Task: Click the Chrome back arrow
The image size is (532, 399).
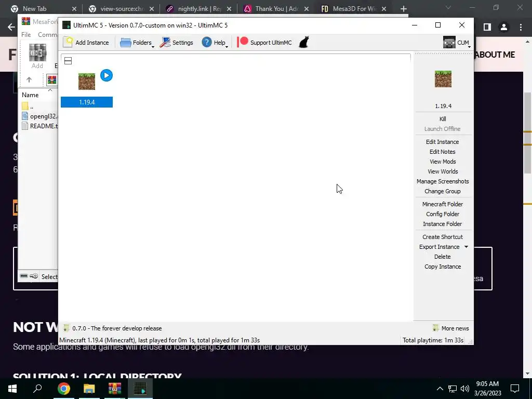Action: (11, 27)
